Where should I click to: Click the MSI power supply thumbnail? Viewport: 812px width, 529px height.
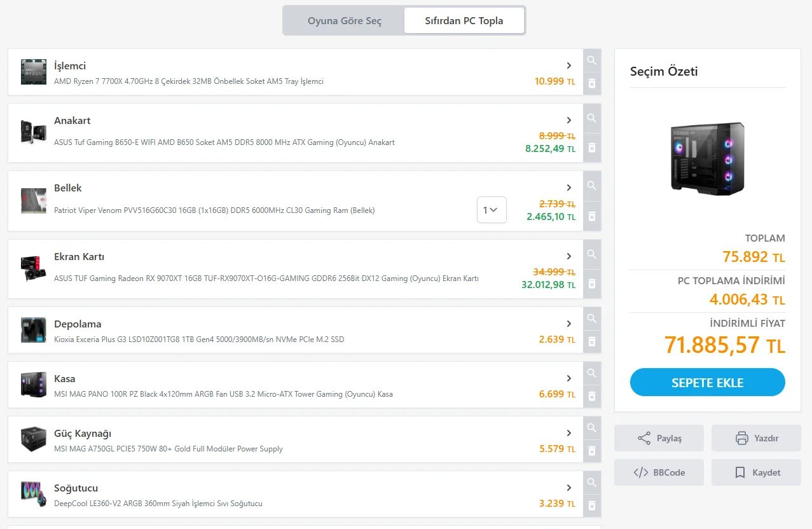coord(34,439)
